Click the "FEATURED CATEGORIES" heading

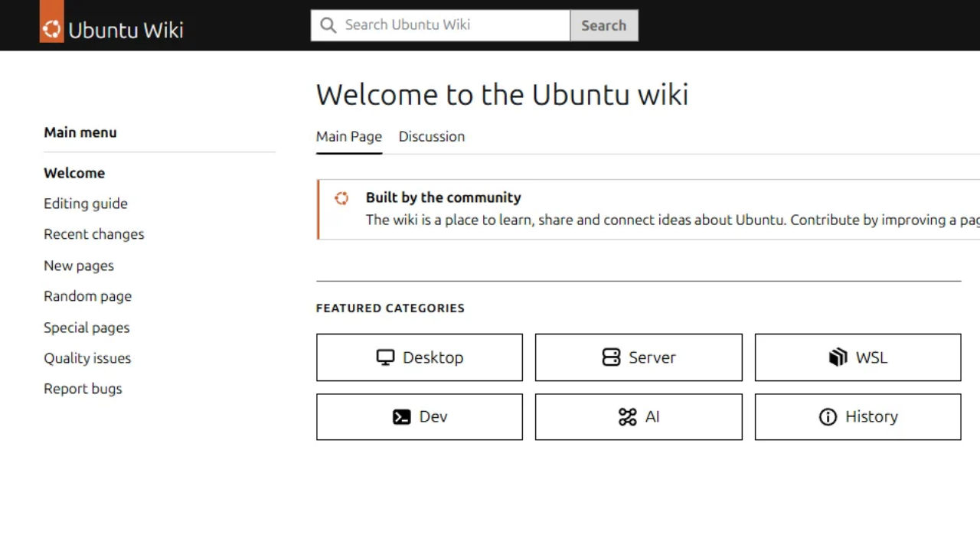point(390,308)
